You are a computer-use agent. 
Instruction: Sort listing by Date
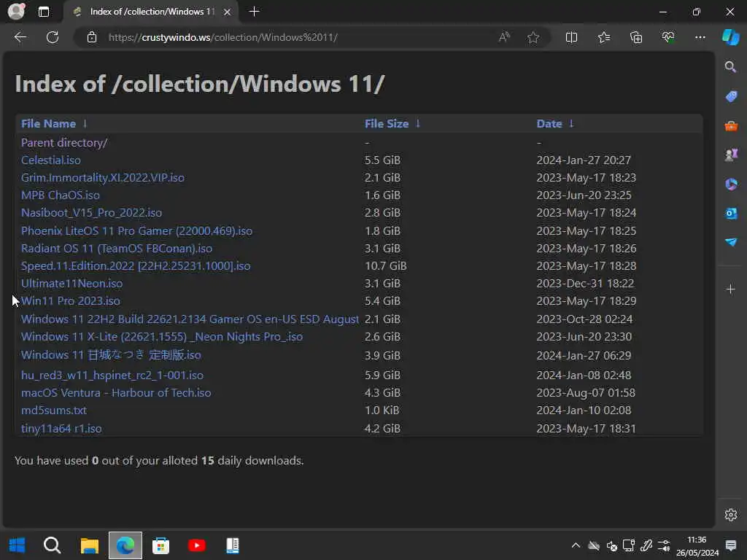click(x=549, y=124)
